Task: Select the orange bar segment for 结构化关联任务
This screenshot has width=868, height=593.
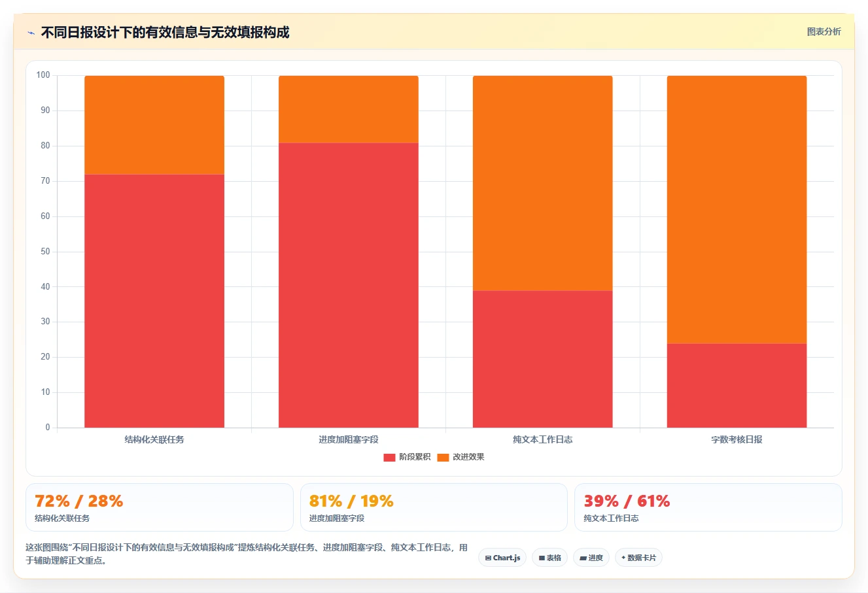Action: [154, 125]
